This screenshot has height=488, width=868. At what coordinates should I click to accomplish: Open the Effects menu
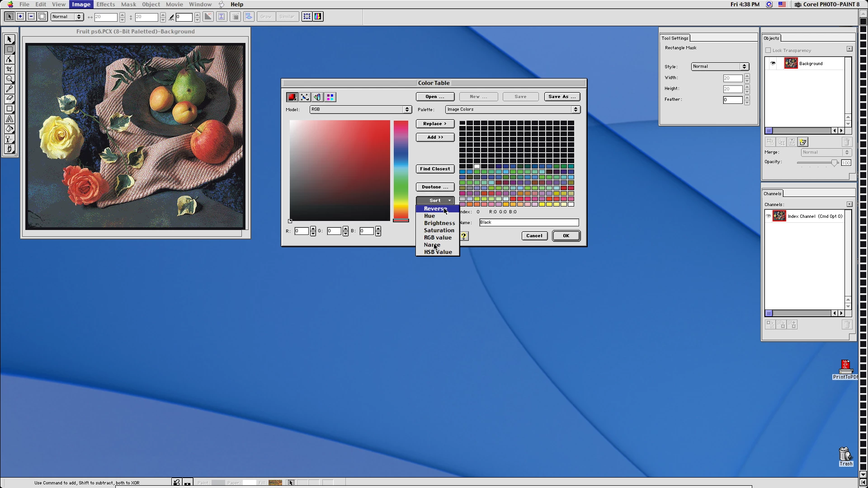[x=105, y=5]
